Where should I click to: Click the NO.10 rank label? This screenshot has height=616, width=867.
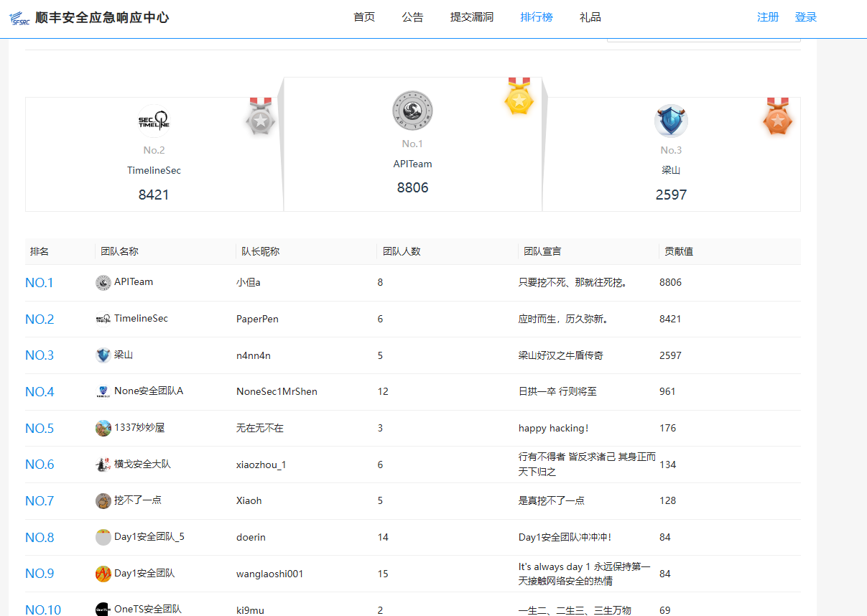43,610
